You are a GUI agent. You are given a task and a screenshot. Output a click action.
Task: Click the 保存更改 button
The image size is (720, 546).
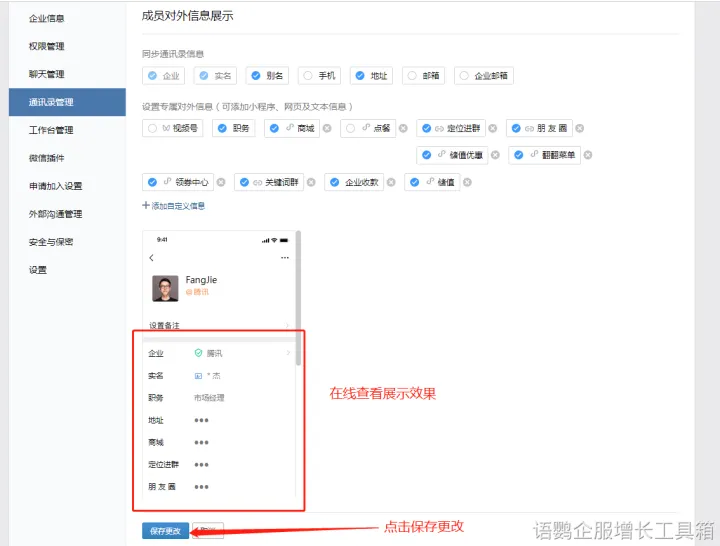pyautogui.click(x=165, y=531)
